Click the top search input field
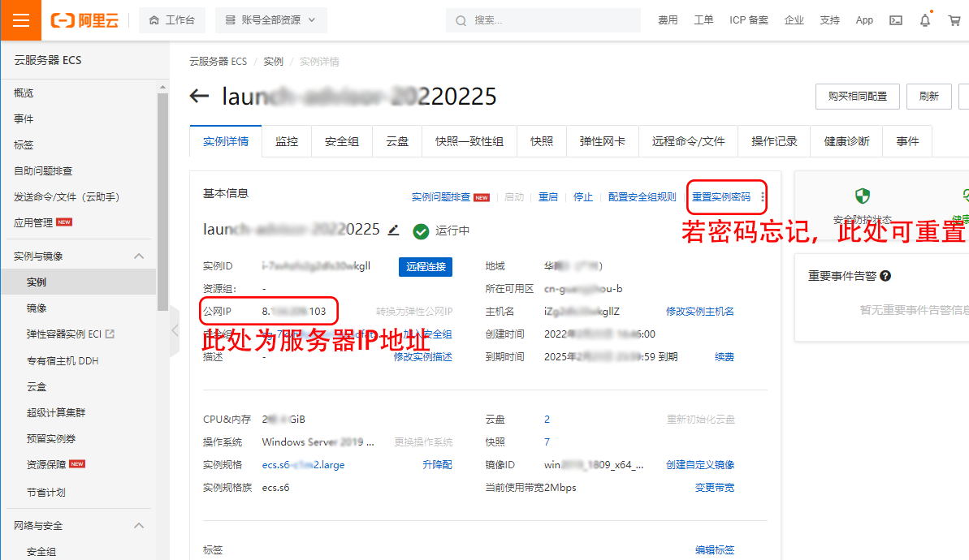Image resolution: width=969 pixels, height=560 pixels. point(543,19)
